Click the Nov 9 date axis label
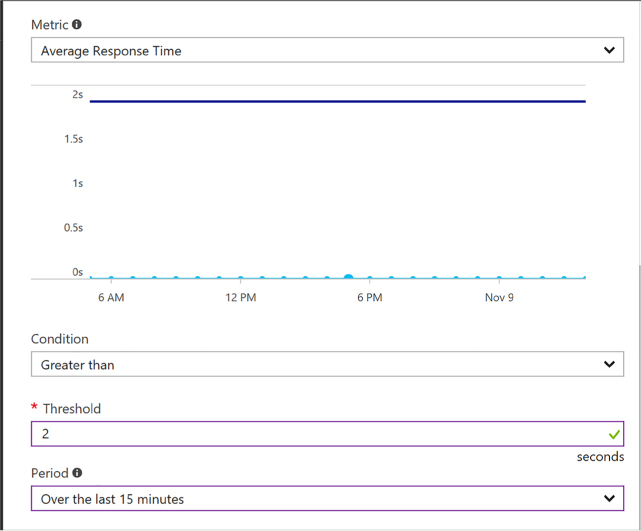 click(499, 297)
